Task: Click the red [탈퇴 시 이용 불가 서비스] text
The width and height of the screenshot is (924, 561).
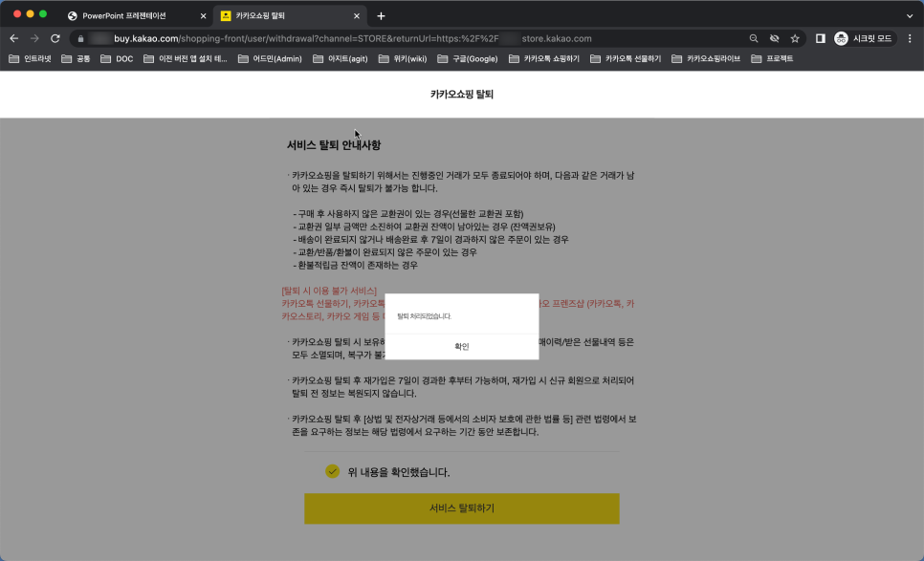Action: pos(329,291)
